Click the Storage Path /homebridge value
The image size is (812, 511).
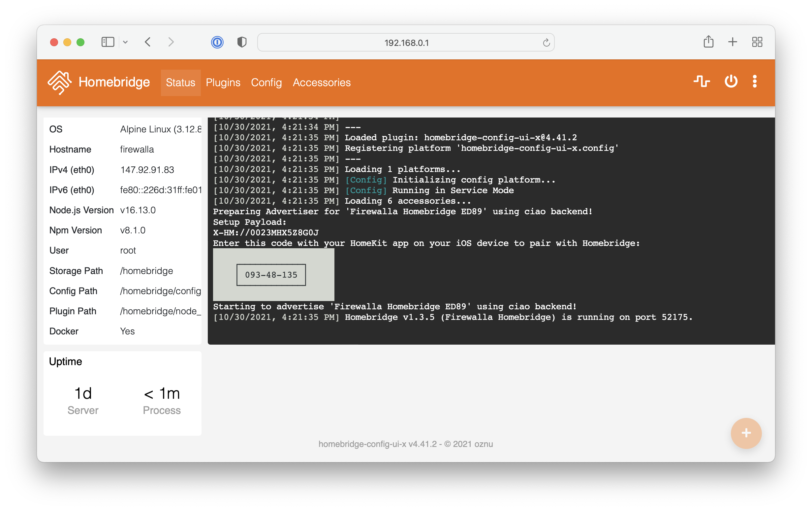pos(147,271)
